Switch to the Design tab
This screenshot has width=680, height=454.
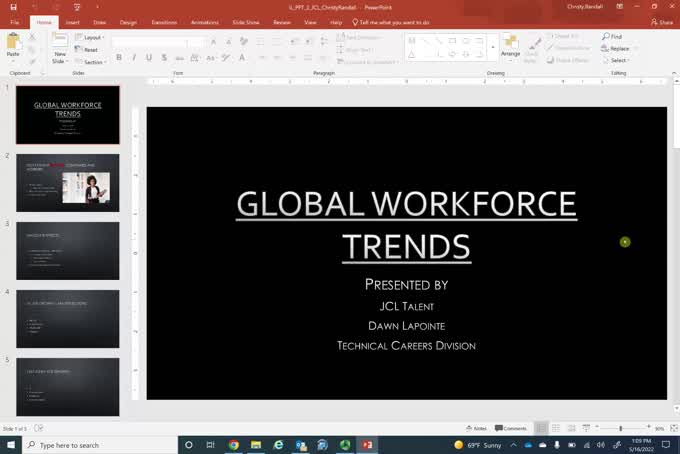(128, 22)
